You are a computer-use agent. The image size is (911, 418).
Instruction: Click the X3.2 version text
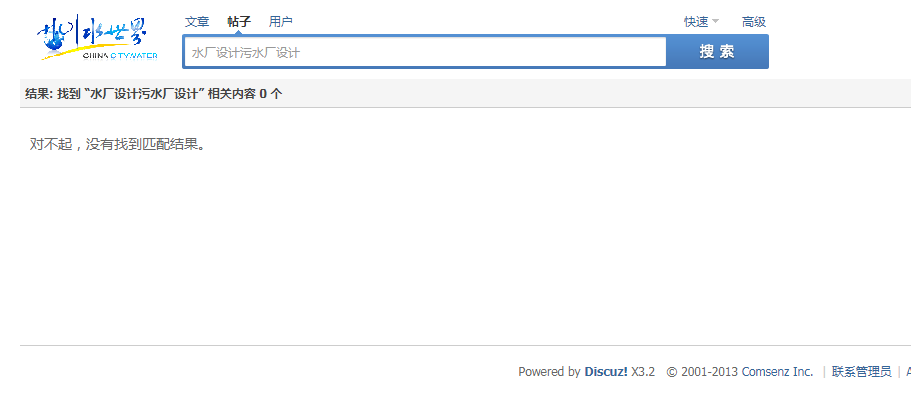pyautogui.click(x=643, y=371)
